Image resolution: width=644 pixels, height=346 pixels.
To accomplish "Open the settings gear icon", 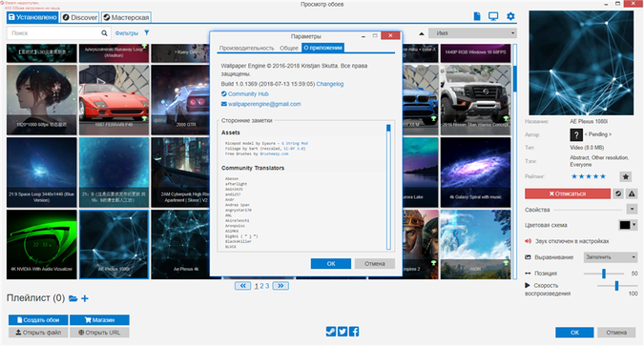I will [510, 16].
